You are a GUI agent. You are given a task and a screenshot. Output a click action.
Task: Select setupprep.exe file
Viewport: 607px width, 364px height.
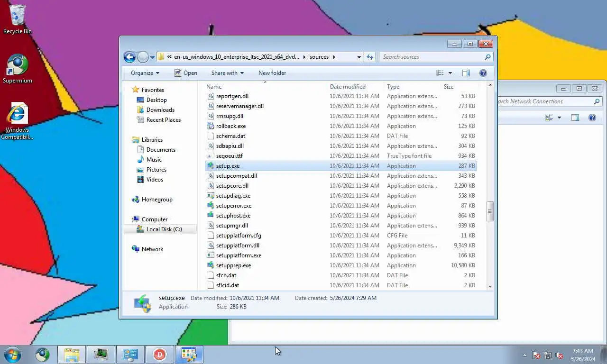(x=340, y=265)
